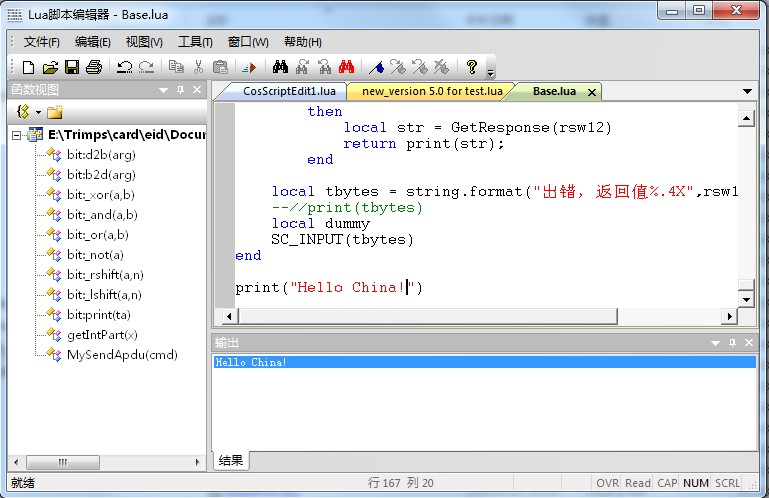Select bit:d2b(arg) in function tree
Screen dimensions: 769x498
(x=101, y=155)
